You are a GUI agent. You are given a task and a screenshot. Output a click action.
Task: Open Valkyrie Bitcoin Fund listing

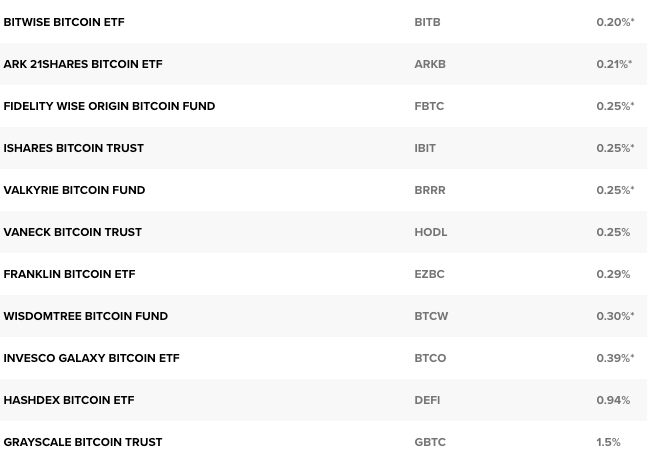pyautogui.click(x=74, y=190)
